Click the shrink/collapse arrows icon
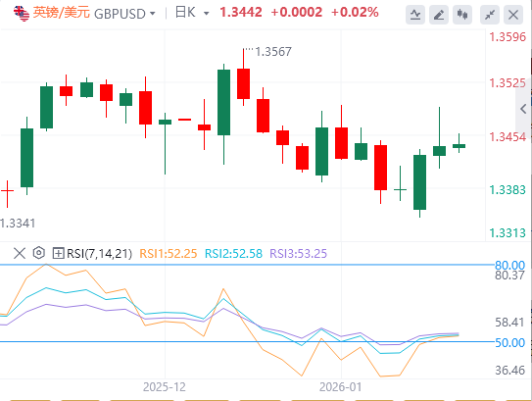This screenshot has width=532, height=401. pos(490,15)
